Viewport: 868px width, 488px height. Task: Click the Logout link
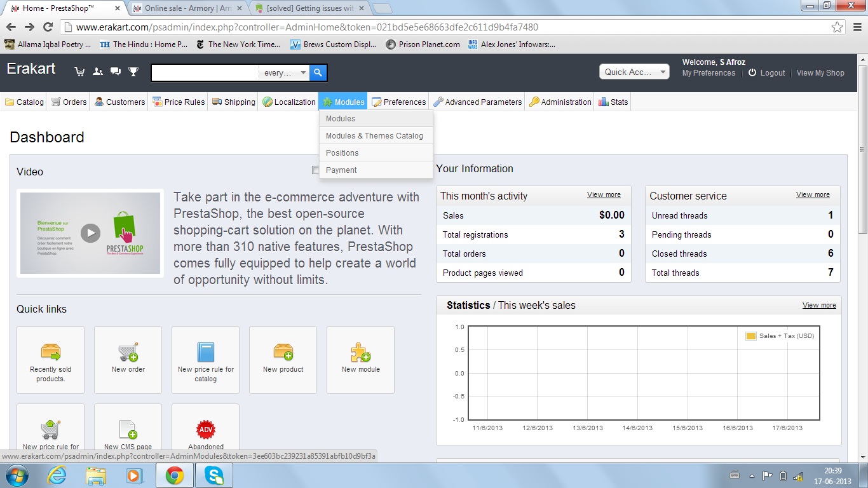pyautogui.click(x=773, y=73)
